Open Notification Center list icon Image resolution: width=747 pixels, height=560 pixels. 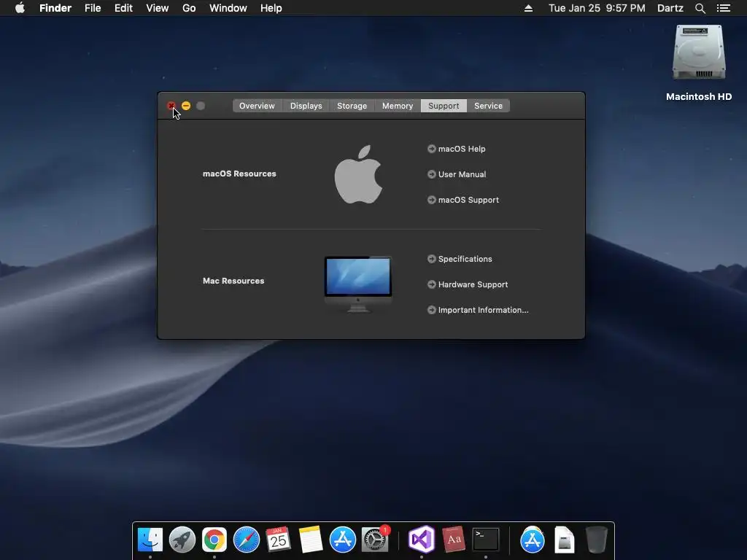click(724, 8)
